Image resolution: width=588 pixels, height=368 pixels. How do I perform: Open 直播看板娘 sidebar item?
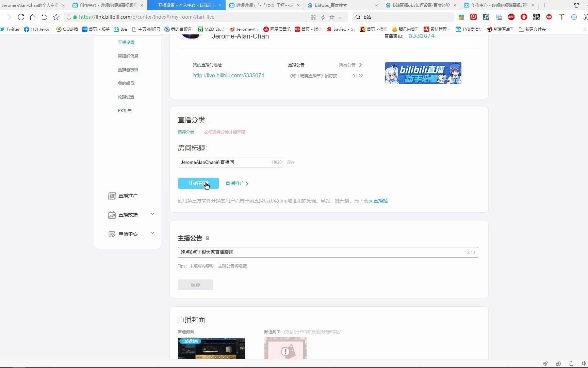coord(128,70)
